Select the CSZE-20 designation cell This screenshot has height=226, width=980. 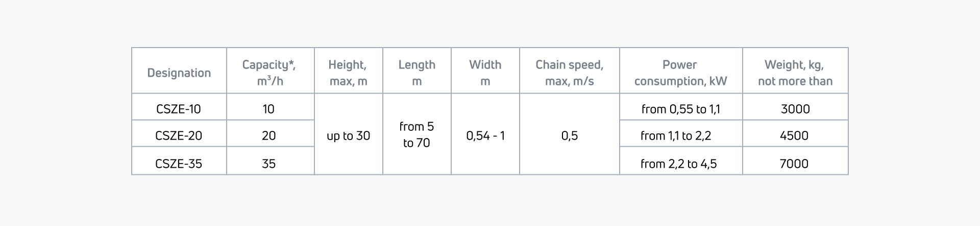(x=179, y=135)
